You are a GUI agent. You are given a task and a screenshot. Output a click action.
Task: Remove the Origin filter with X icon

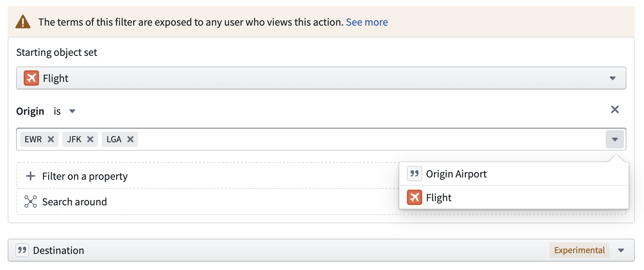[615, 110]
